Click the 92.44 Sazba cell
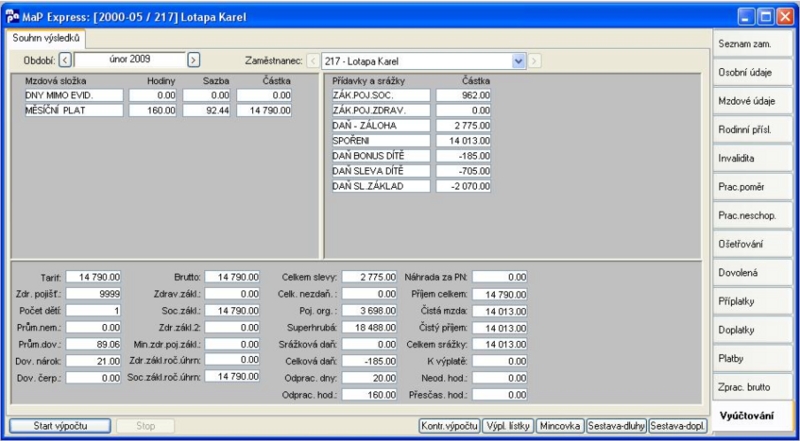Screen dimensions: 800x441 pos(207,111)
